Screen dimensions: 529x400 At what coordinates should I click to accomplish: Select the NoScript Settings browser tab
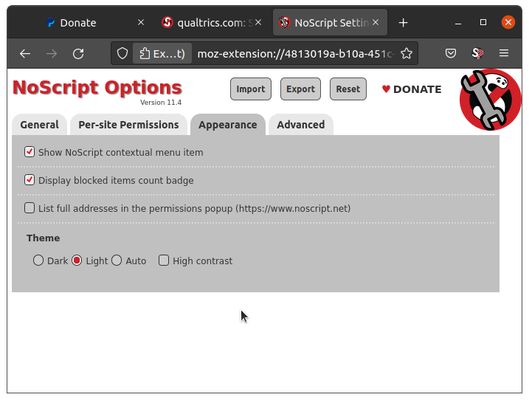330,23
